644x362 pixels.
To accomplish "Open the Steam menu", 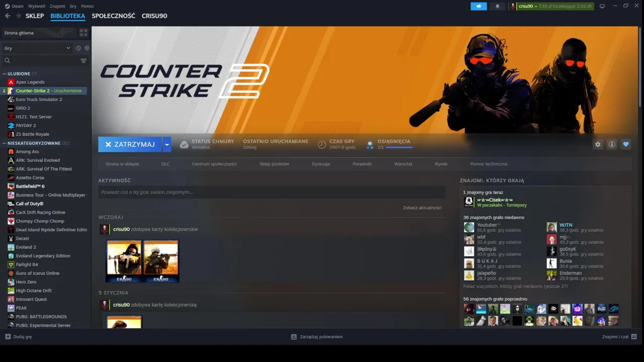I will click(17, 6).
